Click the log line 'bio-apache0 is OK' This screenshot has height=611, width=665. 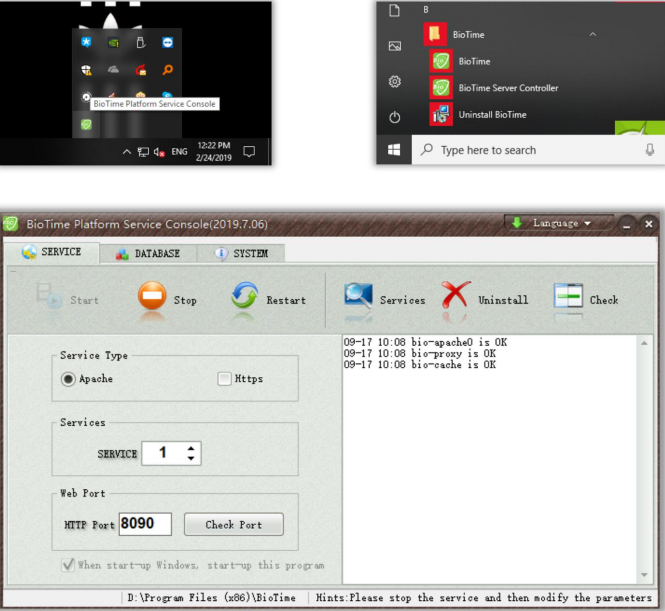pos(425,342)
